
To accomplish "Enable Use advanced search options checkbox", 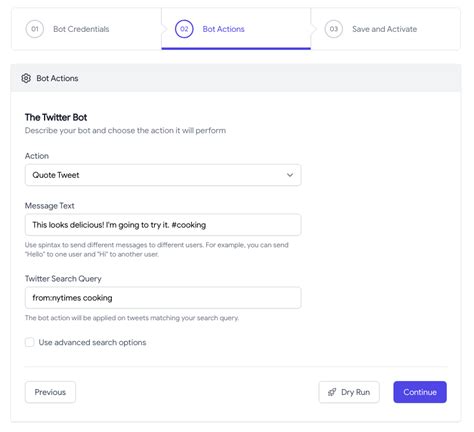I will click(x=30, y=342).
